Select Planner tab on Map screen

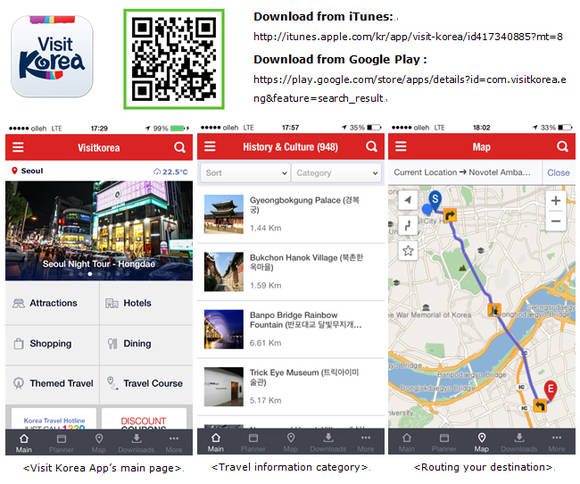(x=444, y=442)
